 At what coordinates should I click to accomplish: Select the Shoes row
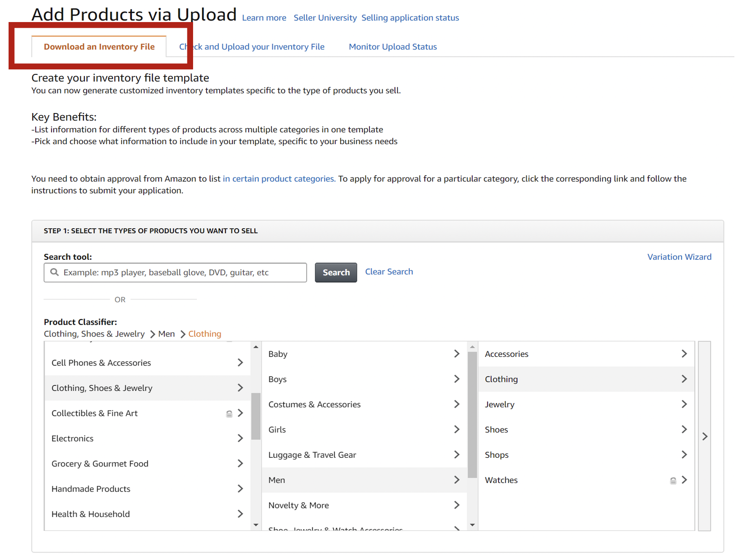[586, 430]
